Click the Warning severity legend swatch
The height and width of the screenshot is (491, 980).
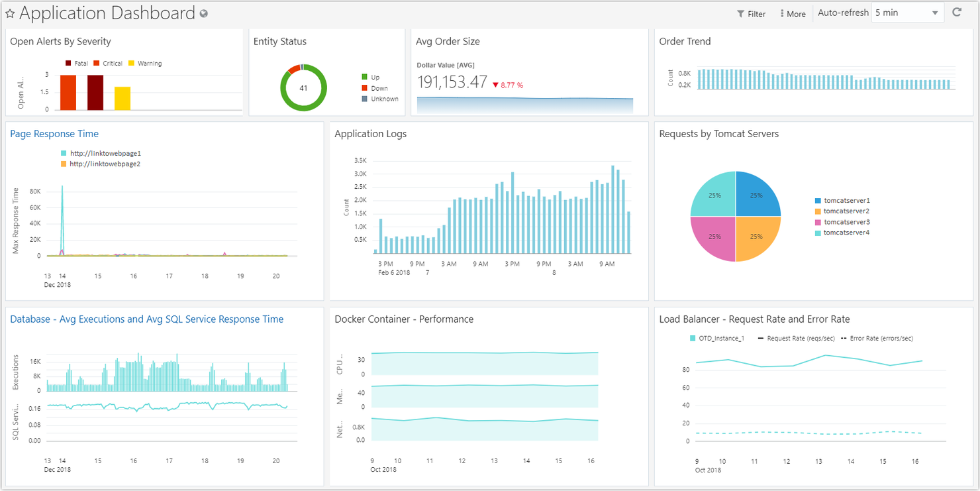pos(130,63)
